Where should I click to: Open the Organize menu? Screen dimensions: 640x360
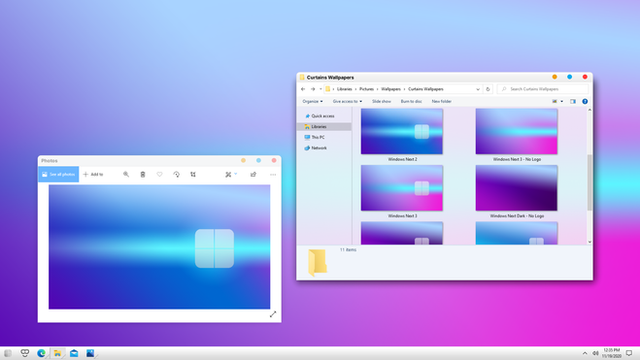(x=312, y=101)
